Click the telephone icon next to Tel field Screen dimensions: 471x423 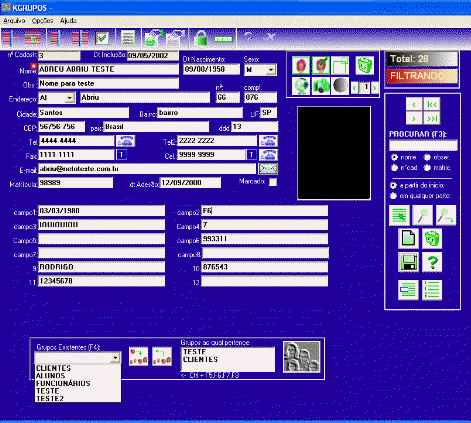pyautogui.click(x=125, y=141)
